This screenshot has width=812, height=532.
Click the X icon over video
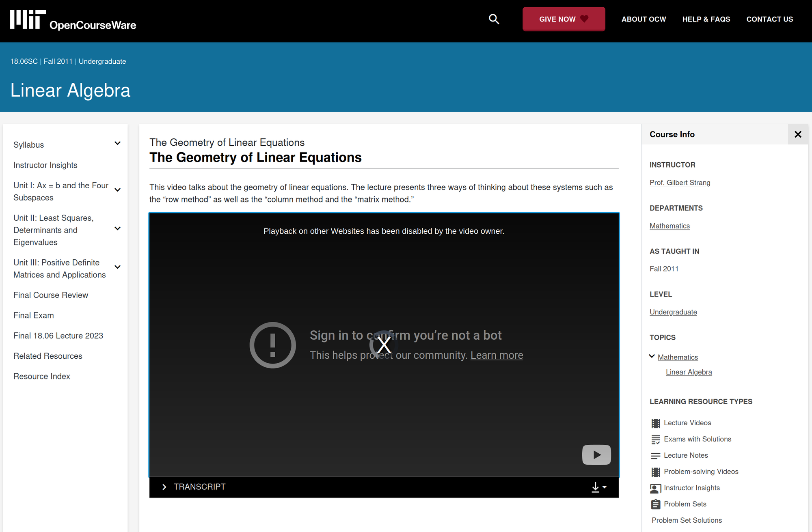tap(384, 345)
